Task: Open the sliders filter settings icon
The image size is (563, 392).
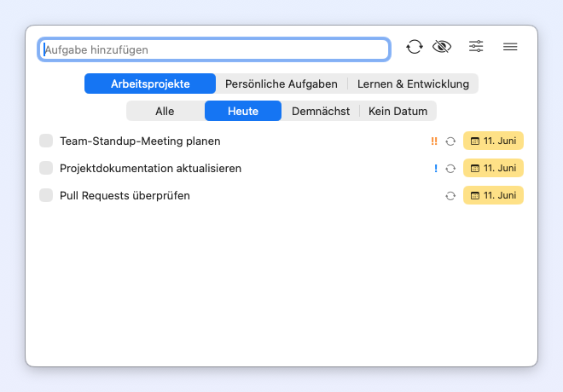Action: [x=476, y=46]
